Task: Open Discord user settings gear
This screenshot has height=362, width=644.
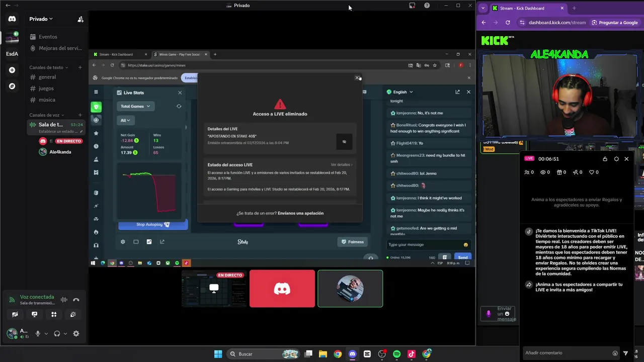Action: (x=76, y=333)
